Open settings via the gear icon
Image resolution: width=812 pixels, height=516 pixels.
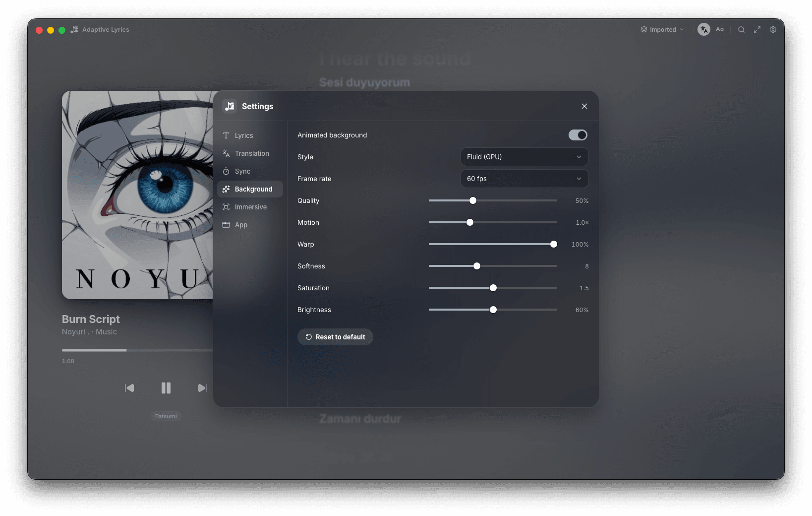coord(773,30)
